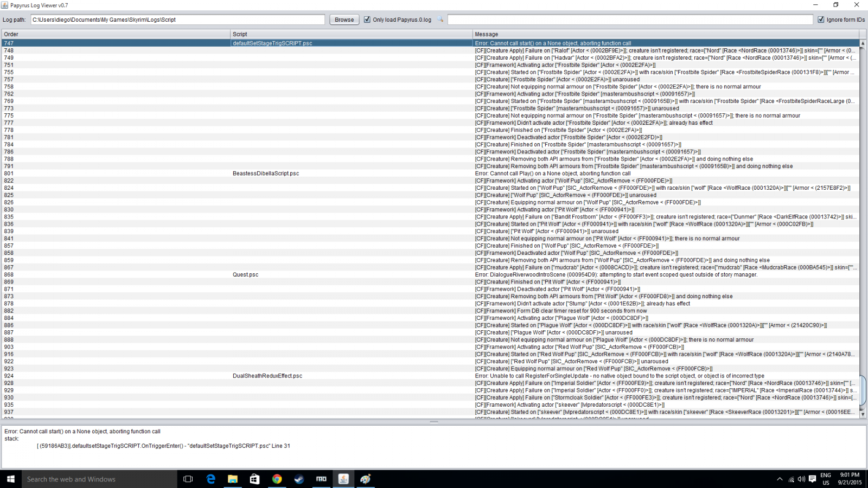The height and width of the screenshot is (488, 868).
Task: Open Microsoft Edge from the taskbar
Action: (x=210, y=479)
